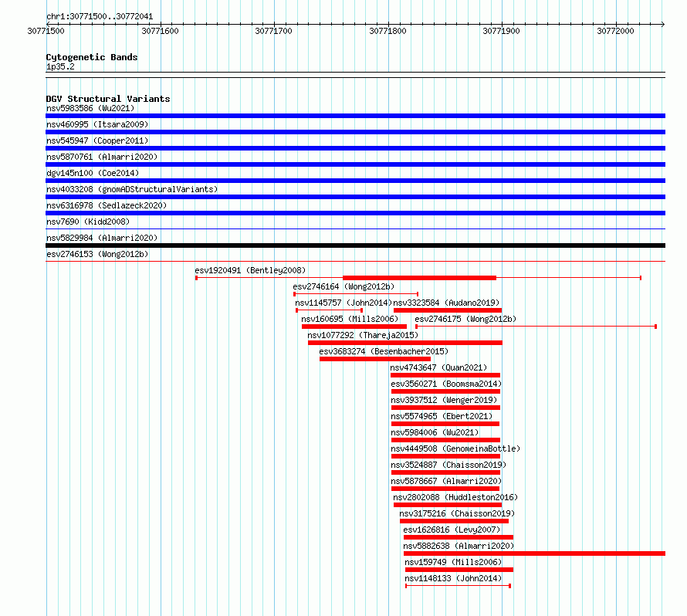Select nsv4033208 (gnomADStructuralVariants) label
Screen dimensions: 687x616
[132, 189]
